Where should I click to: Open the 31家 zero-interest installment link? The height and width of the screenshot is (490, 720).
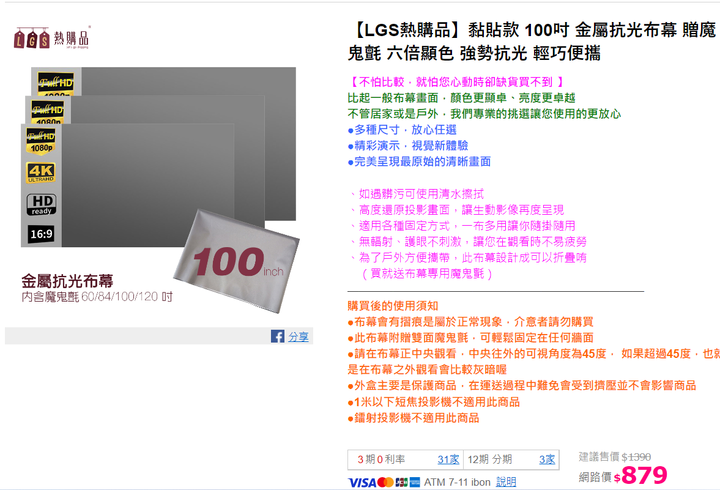(448, 460)
